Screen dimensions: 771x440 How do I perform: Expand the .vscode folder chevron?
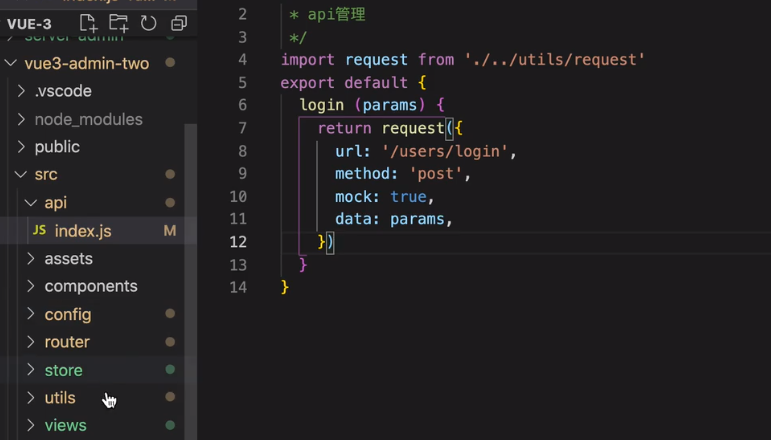tap(21, 90)
